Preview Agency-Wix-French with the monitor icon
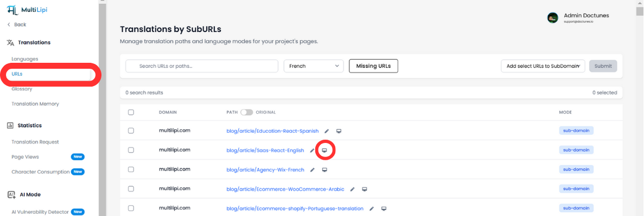This screenshot has width=644, height=216. [324, 169]
